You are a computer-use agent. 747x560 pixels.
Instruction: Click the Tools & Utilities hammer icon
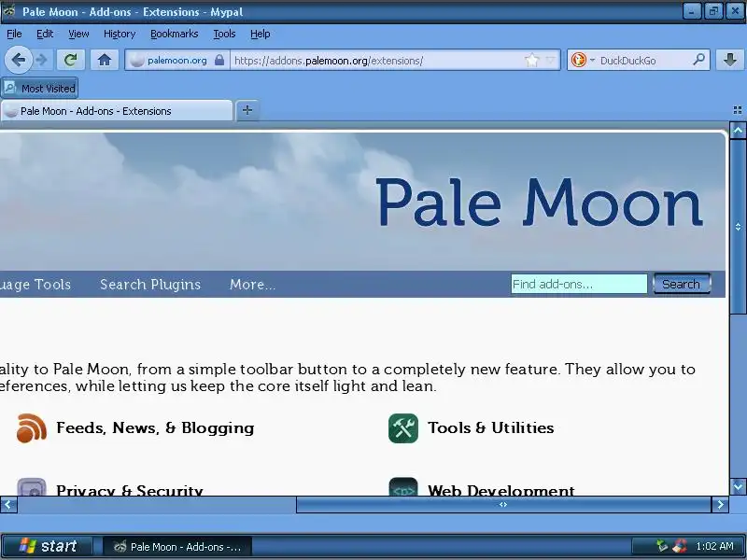coord(403,428)
